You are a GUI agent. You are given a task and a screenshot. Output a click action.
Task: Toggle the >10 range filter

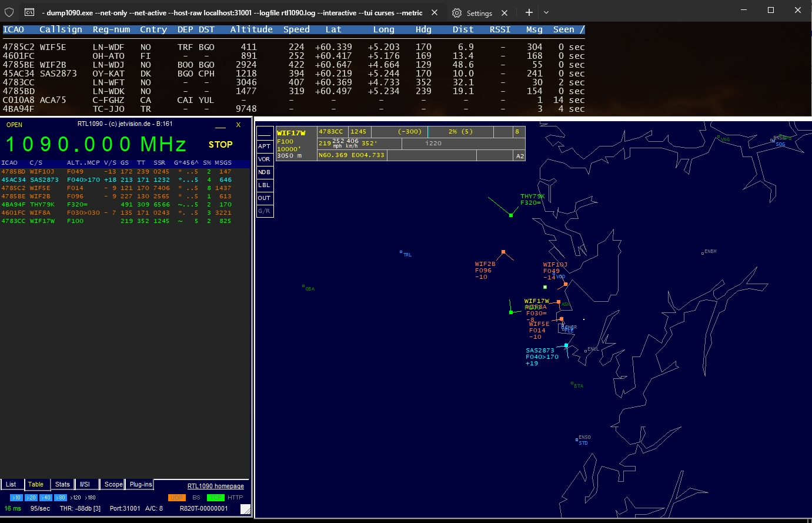(x=16, y=498)
